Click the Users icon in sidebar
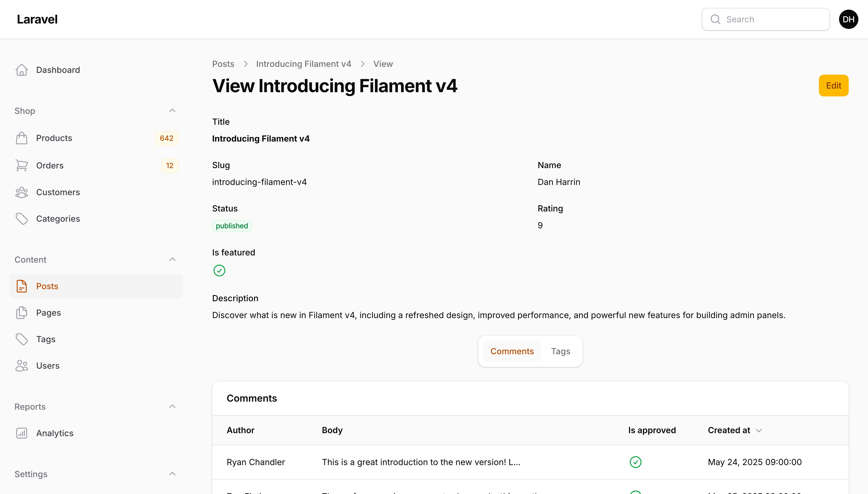868x494 pixels. pyautogui.click(x=21, y=366)
